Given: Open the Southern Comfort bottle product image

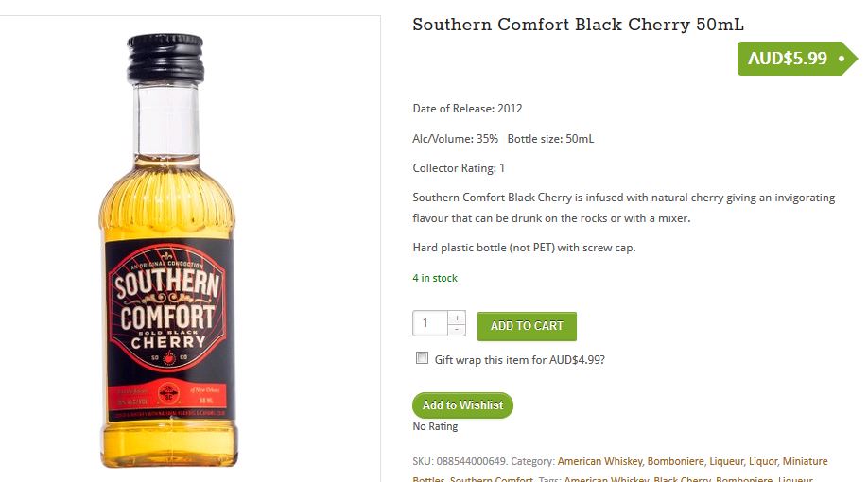Looking at the screenshot, I should (168, 250).
